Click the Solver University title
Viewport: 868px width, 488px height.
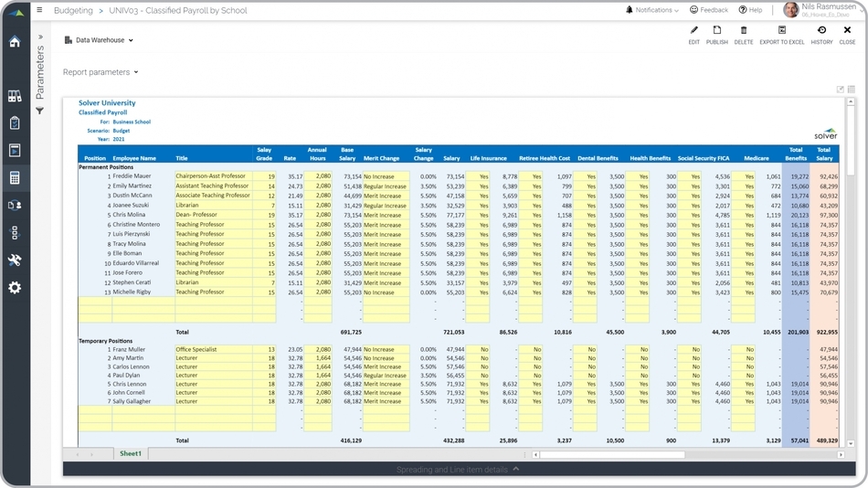pyautogui.click(x=107, y=103)
